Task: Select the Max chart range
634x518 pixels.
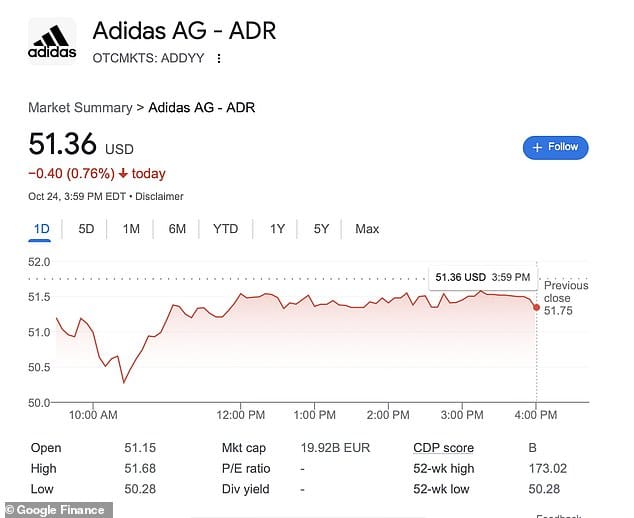Action: click(x=367, y=229)
